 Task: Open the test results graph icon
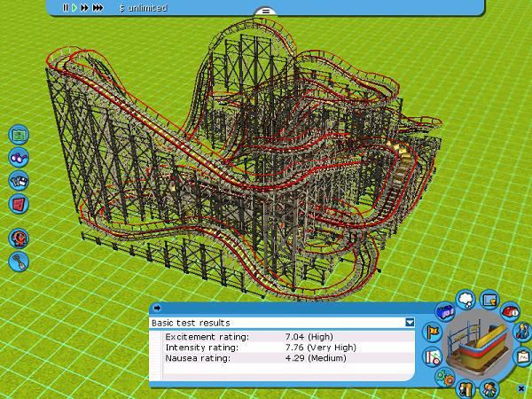[x=433, y=356]
